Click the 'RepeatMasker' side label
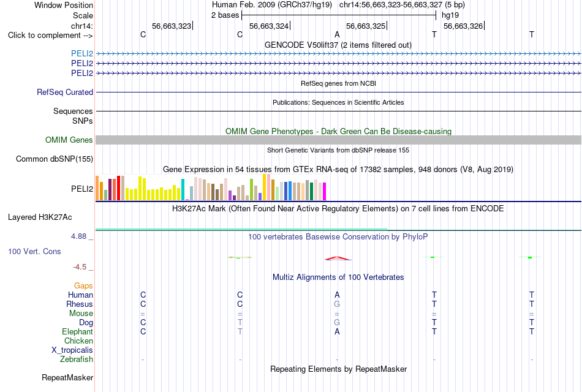 pyautogui.click(x=67, y=377)
